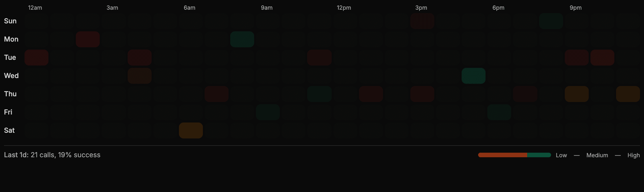Click the "9am" column header
644x192 pixels.
tap(267, 8)
